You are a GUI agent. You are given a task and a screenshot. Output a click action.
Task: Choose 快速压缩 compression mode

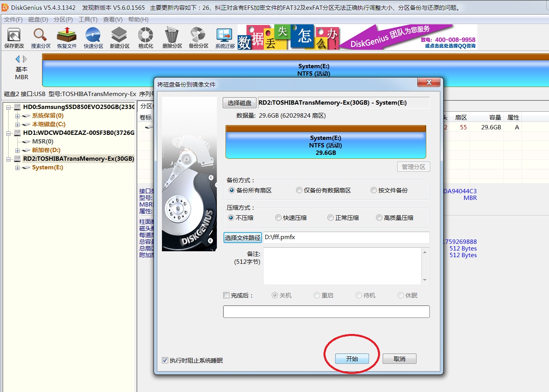point(278,218)
